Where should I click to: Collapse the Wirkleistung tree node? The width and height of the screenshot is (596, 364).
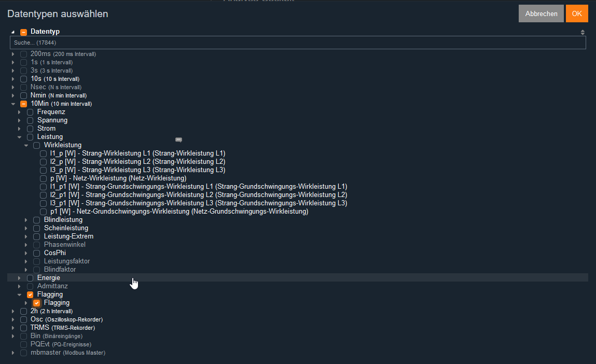pyautogui.click(x=26, y=145)
